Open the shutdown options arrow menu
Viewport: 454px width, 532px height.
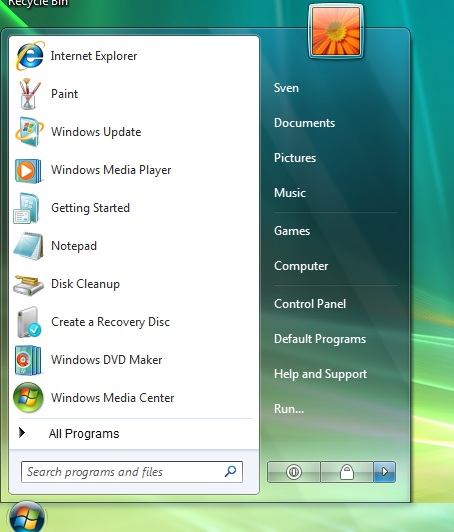click(x=384, y=472)
